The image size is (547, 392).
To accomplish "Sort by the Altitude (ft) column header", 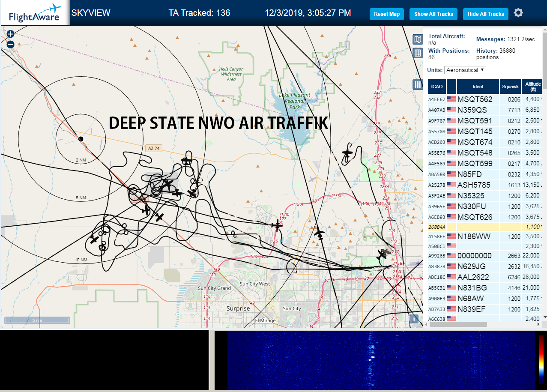I will tap(533, 87).
